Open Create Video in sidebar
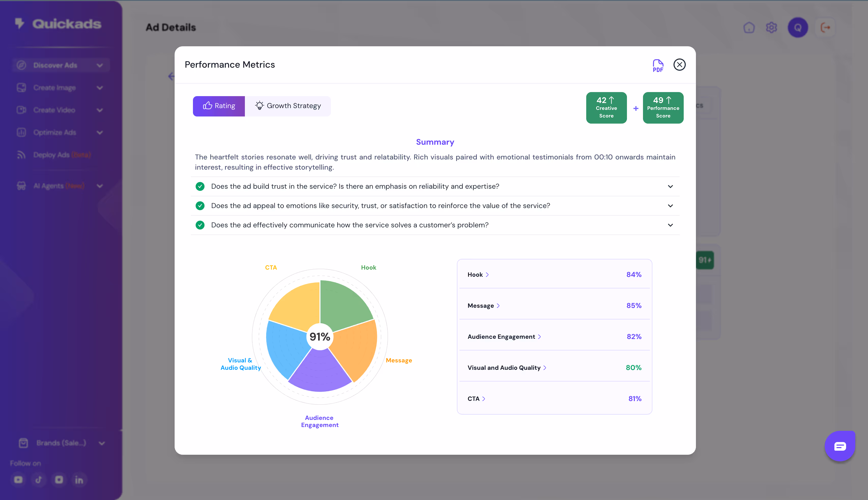 click(x=54, y=110)
